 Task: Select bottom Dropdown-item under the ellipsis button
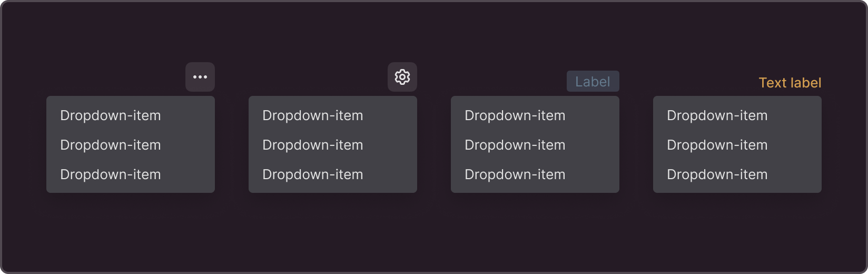(131, 174)
